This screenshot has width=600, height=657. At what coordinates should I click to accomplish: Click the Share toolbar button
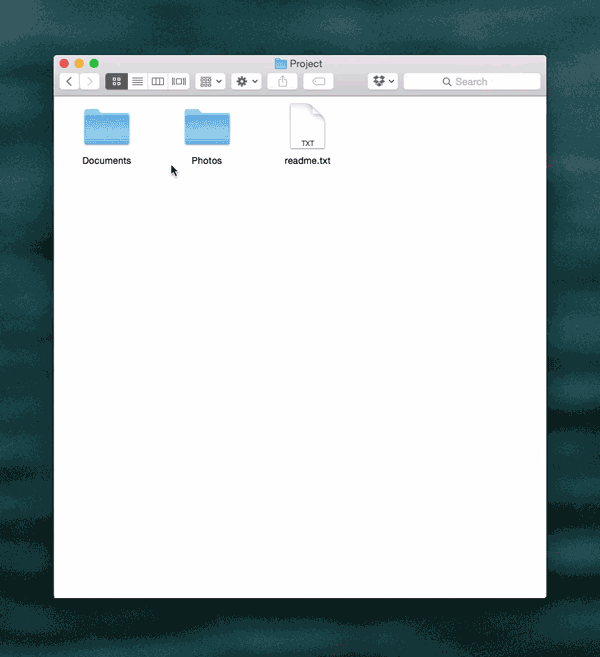(282, 81)
